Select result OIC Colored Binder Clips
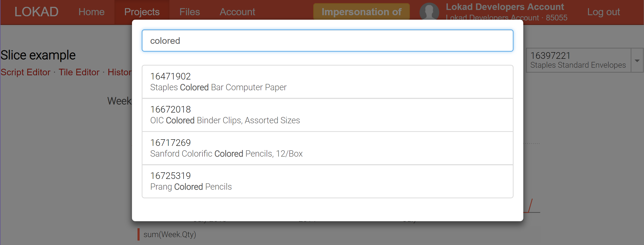Screen dimensions: 644x245 [327, 115]
